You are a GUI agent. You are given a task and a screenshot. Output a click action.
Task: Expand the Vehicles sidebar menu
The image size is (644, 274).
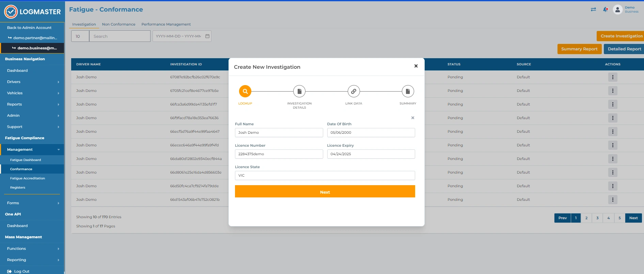click(32, 93)
